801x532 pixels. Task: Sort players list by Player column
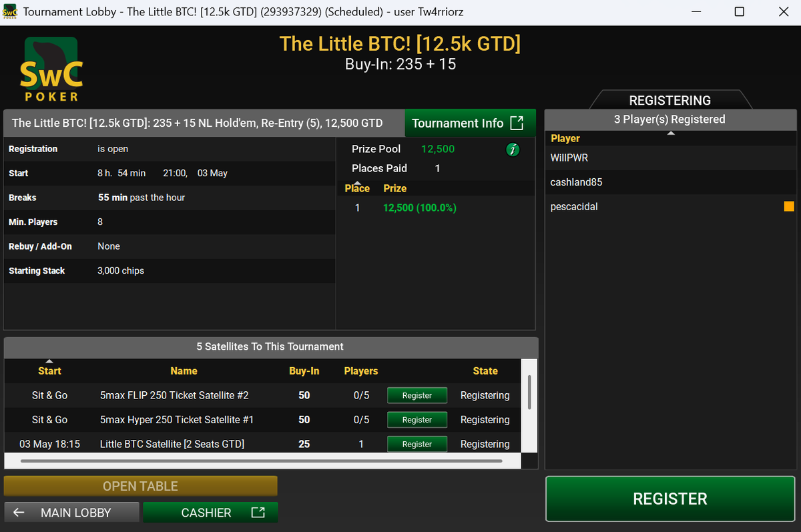(x=565, y=139)
